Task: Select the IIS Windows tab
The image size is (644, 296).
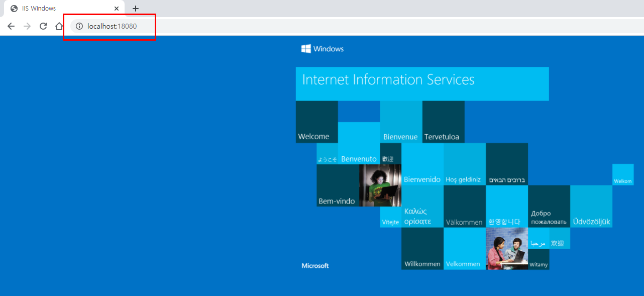Action: click(64, 9)
